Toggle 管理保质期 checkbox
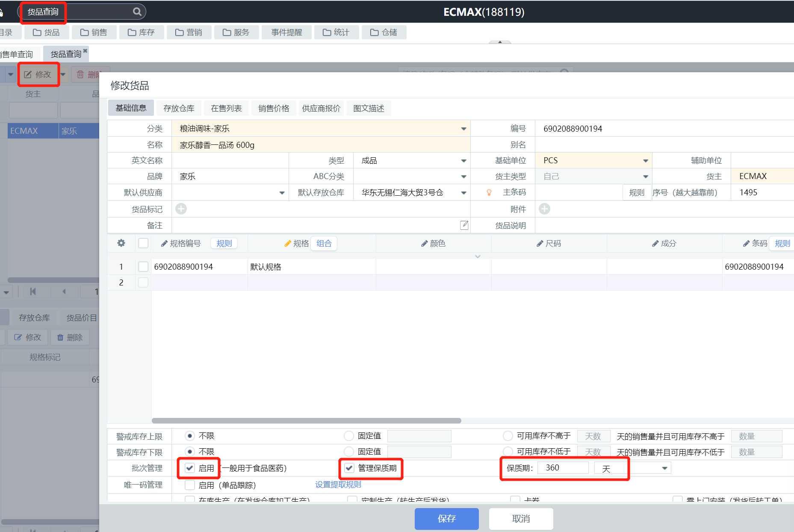 point(349,468)
